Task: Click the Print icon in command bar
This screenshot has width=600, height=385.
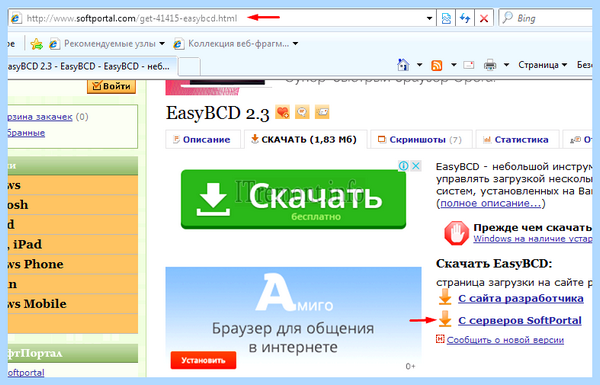Action: point(490,65)
